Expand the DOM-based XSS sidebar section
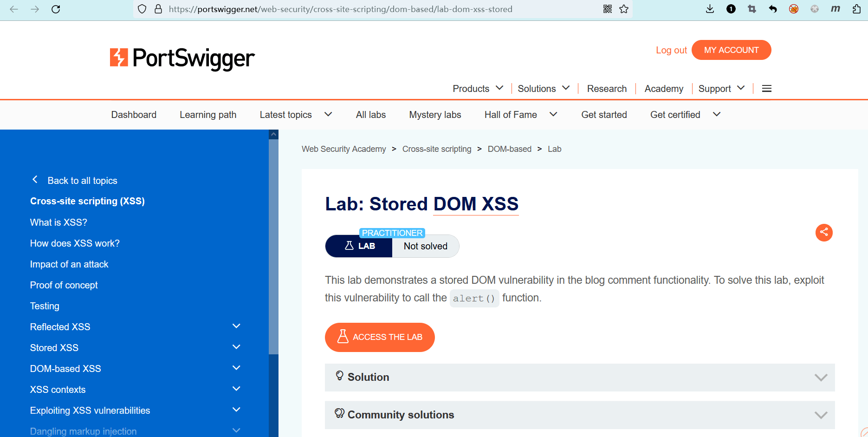Image resolution: width=868 pixels, height=437 pixels. coord(236,368)
